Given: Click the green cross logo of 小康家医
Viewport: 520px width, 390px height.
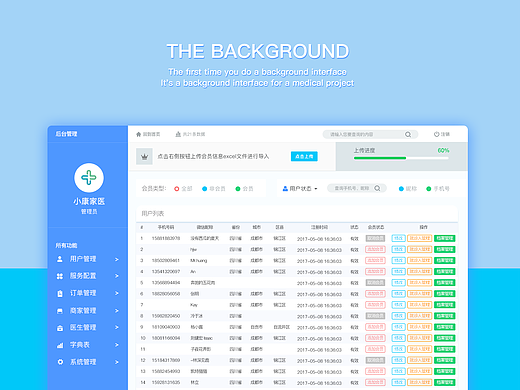Looking at the screenshot, I should click(89, 178).
